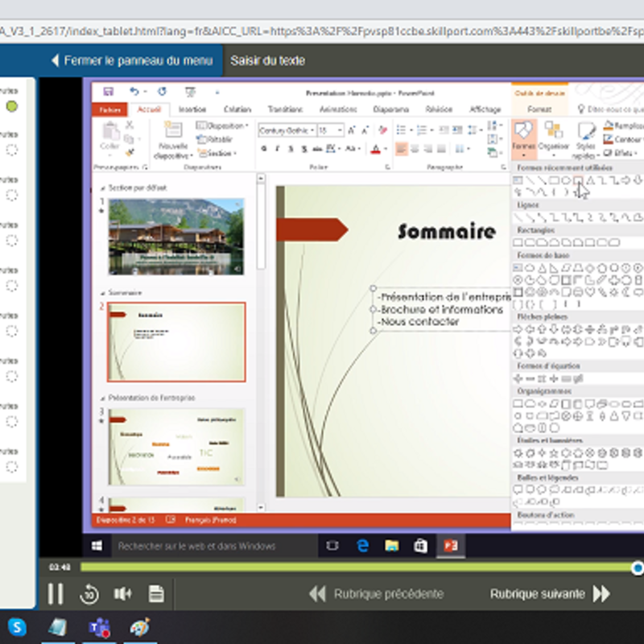Click the Dites-nous search box
Screen dimensions: 644x644
pyautogui.click(x=610, y=109)
